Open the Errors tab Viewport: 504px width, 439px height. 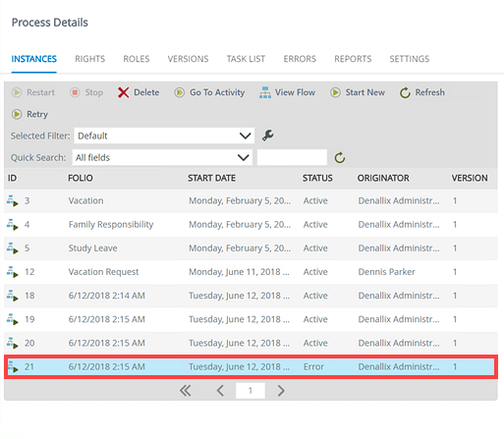click(x=300, y=59)
